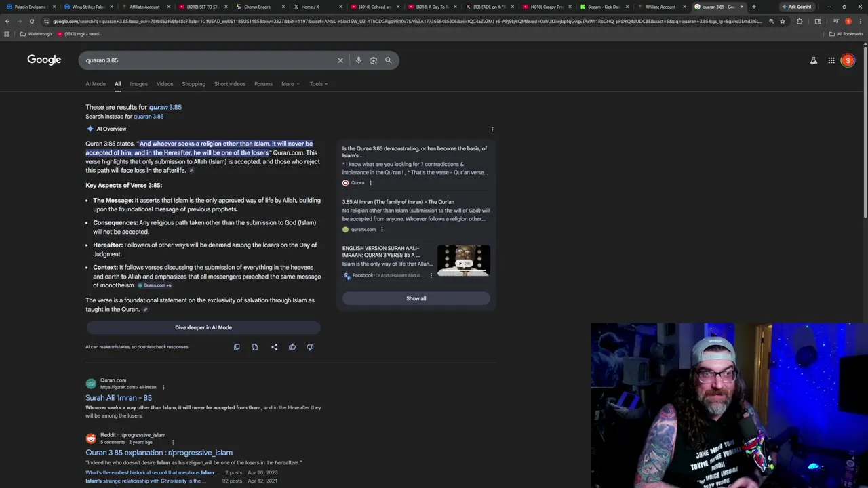This screenshot has width=868, height=488.
Task: Go back in browser history
Action: pos(7,21)
